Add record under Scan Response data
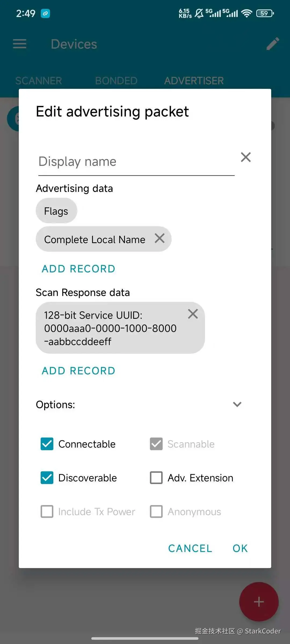This screenshot has height=644, width=290. [x=78, y=371]
